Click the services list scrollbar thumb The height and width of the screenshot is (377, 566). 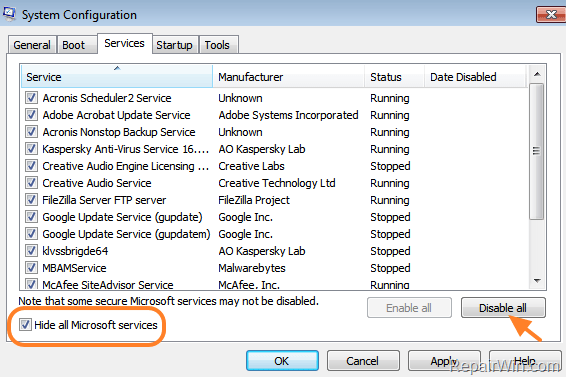[537, 151]
